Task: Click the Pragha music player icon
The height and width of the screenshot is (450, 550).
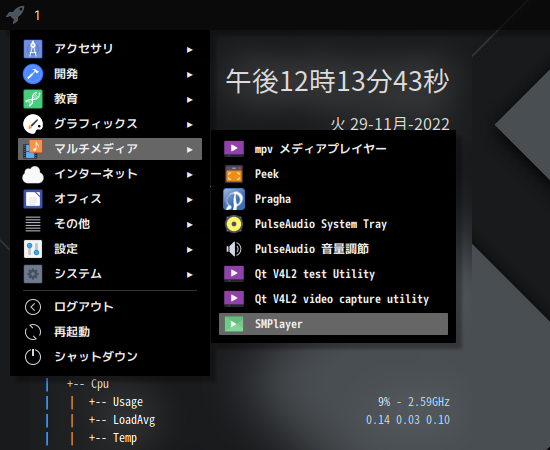Action: click(234, 199)
